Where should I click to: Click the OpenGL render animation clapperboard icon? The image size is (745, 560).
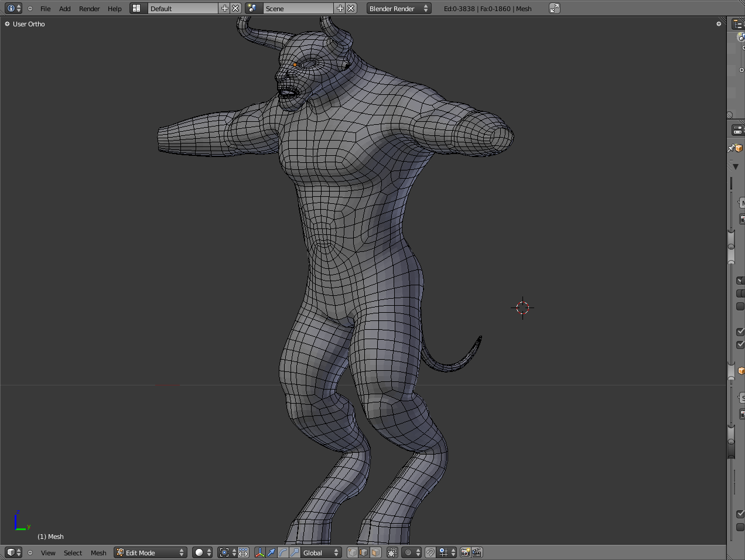coord(477,552)
